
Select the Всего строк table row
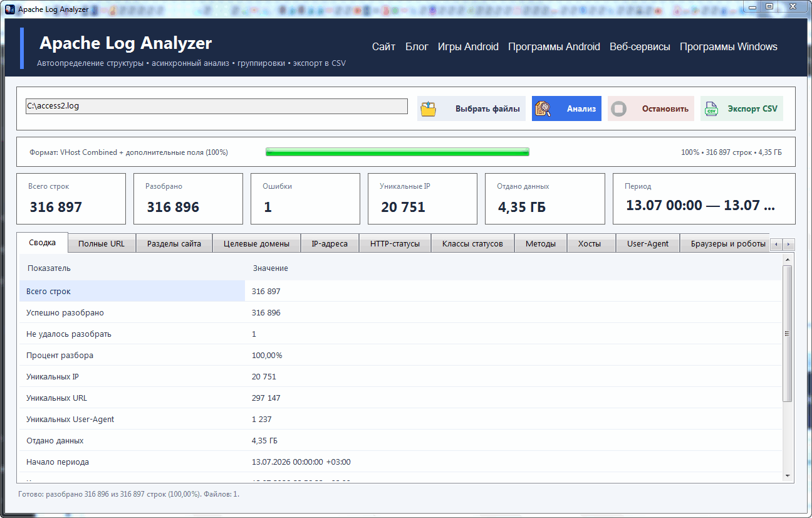pyautogui.click(x=401, y=291)
